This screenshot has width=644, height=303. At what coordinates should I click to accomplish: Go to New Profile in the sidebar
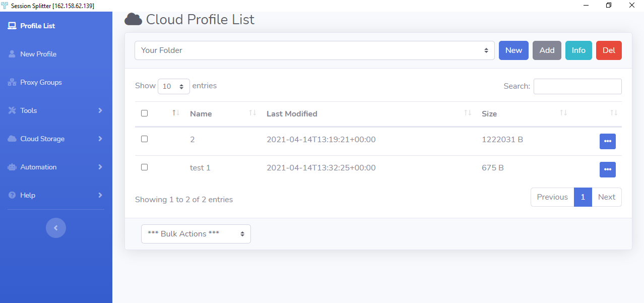coord(38,54)
